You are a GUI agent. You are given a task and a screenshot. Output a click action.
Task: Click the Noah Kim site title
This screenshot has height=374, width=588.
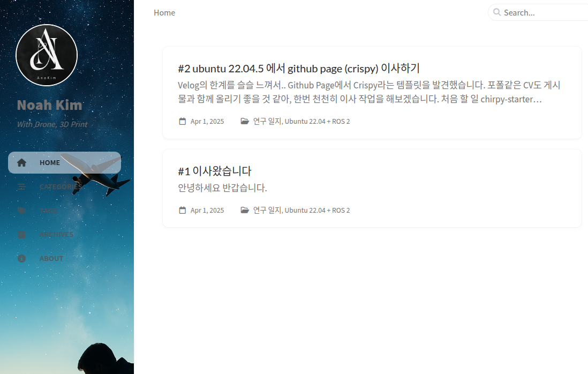tap(49, 105)
